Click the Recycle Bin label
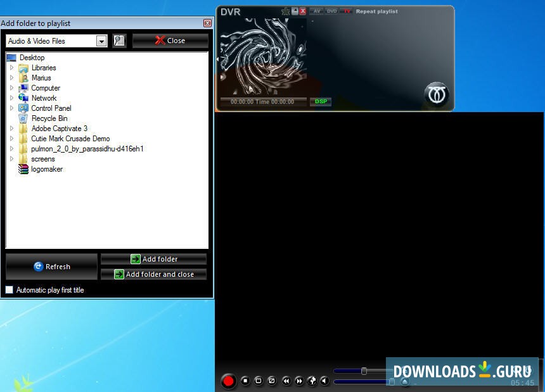Screen dimensions: 545x392 [49, 118]
